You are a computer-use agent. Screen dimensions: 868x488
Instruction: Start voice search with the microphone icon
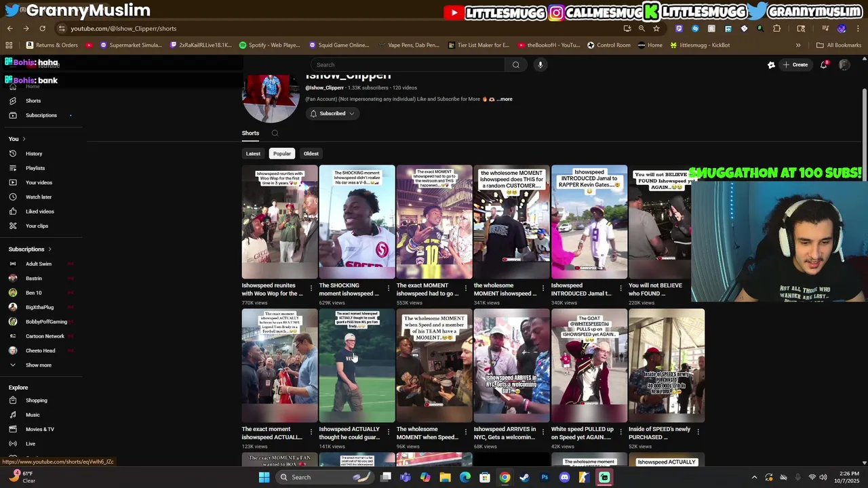tap(540, 65)
